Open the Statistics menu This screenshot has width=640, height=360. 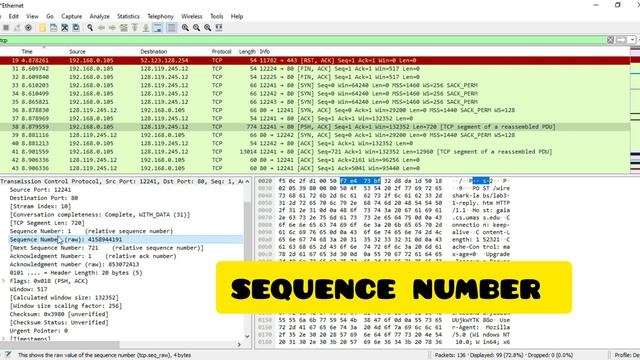click(128, 16)
